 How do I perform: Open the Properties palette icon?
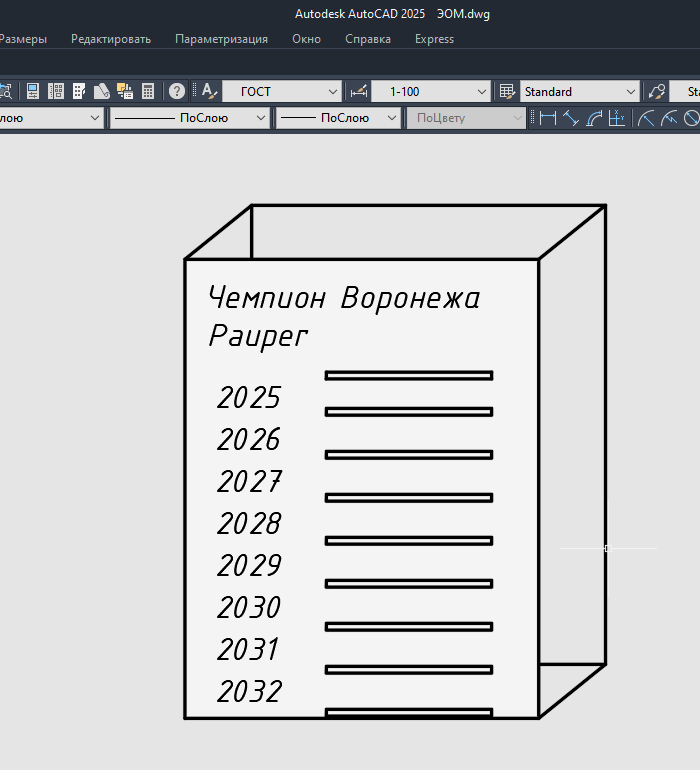tap(33, 91)
